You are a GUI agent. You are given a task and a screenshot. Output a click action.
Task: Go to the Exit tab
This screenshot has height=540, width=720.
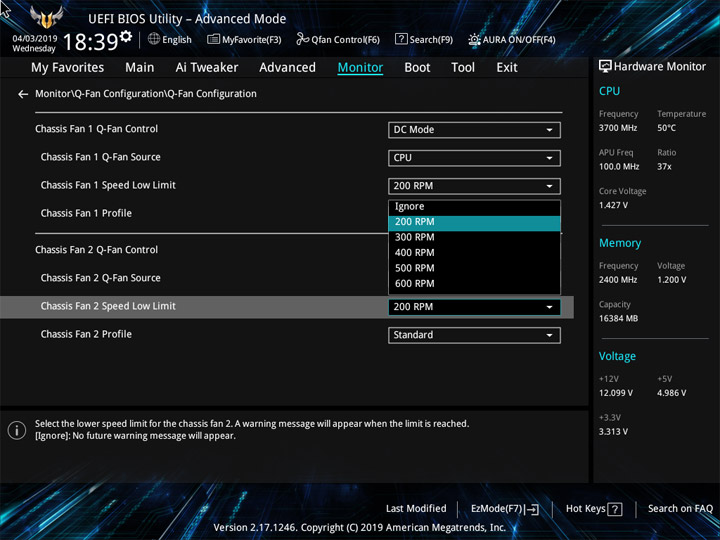(x=507, y=68)
